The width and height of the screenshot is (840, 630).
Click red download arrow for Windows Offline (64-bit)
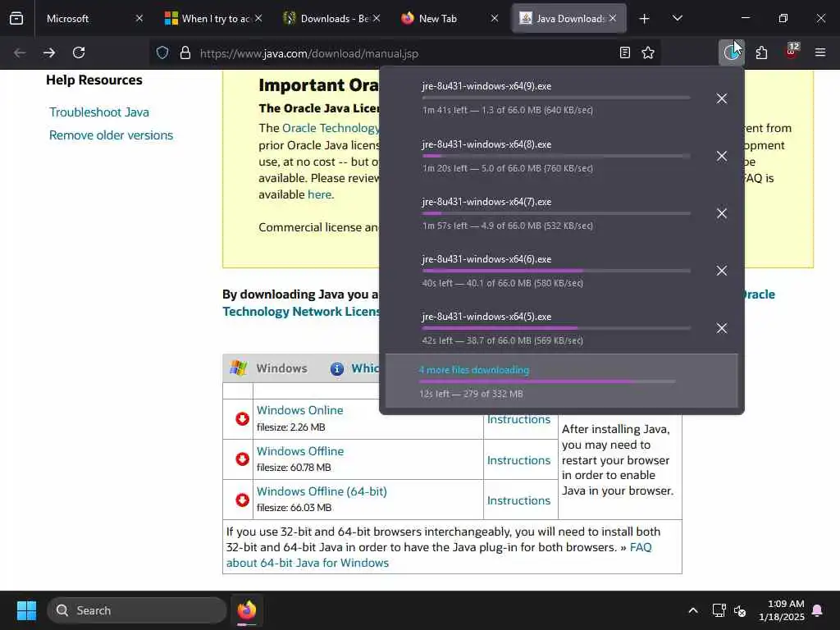pyautogui.click(x=242, y=500)
